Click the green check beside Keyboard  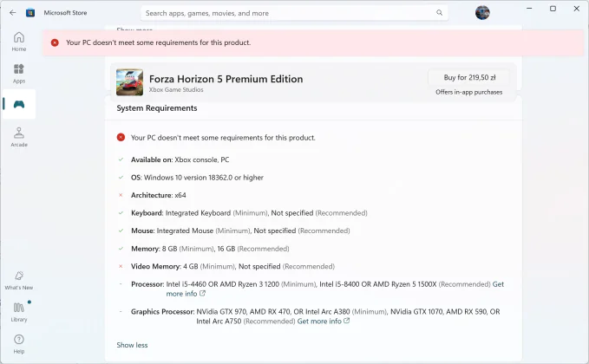[x=121, y=213]
